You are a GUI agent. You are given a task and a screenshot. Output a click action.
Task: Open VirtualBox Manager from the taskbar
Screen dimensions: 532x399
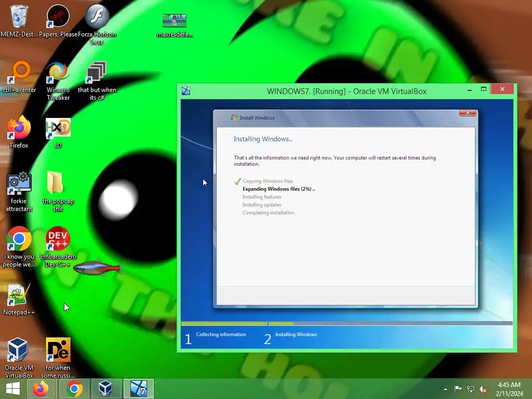pyautogui.click(x=105, y=389)
